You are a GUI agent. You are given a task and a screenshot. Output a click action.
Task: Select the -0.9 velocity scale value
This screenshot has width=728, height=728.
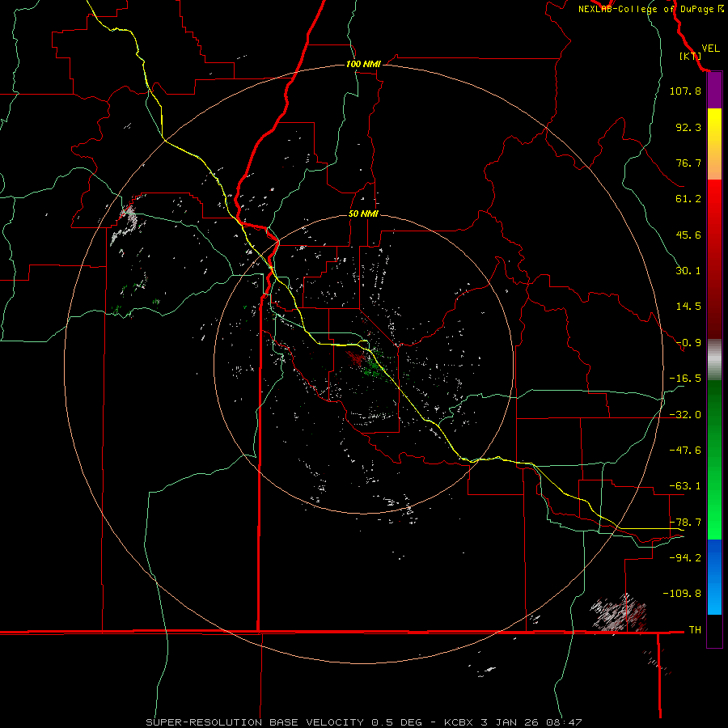[688, 343]
